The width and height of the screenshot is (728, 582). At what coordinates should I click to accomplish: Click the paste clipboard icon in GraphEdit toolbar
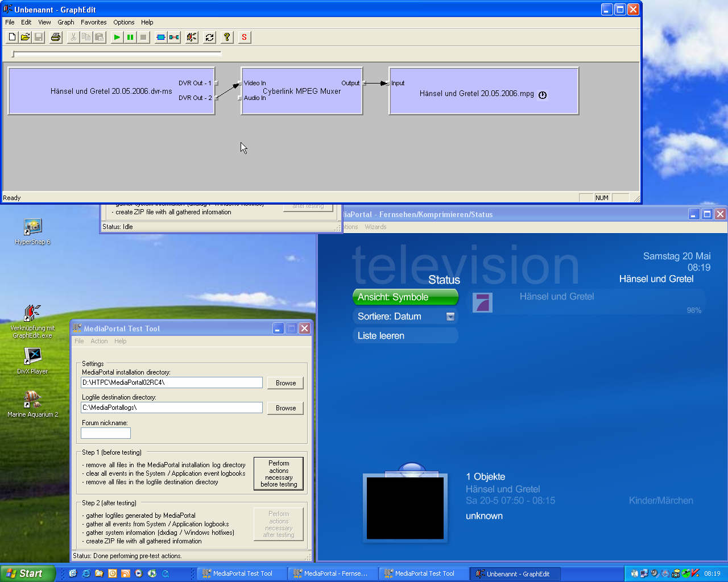(x=99, y=37)
